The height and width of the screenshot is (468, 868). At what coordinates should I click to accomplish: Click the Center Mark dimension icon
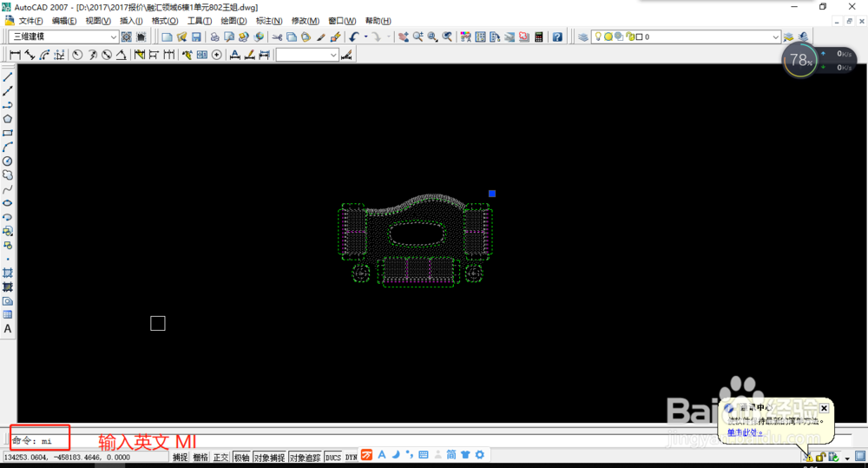(x=216, y=55)
